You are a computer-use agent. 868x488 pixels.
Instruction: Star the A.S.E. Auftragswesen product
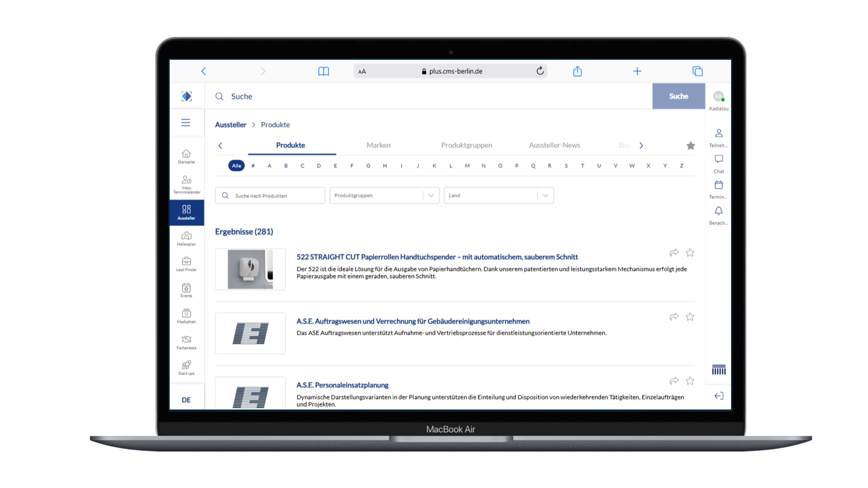pos(690,317)
